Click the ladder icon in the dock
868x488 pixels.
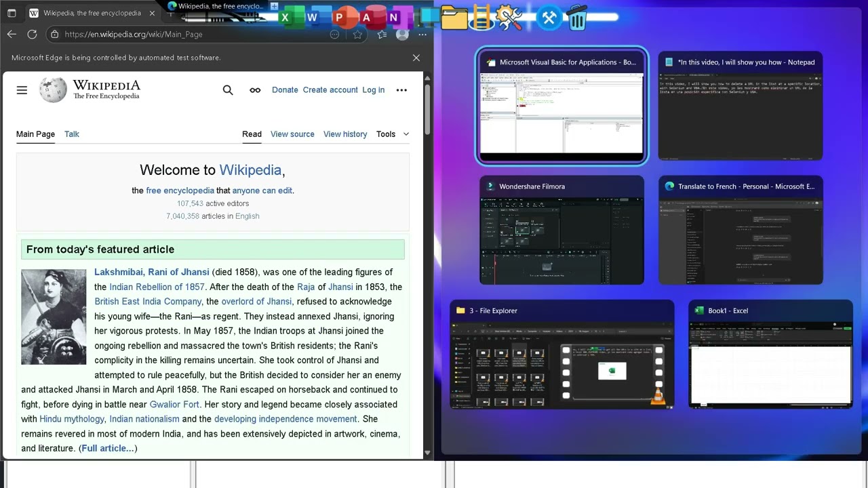(481, 18)
